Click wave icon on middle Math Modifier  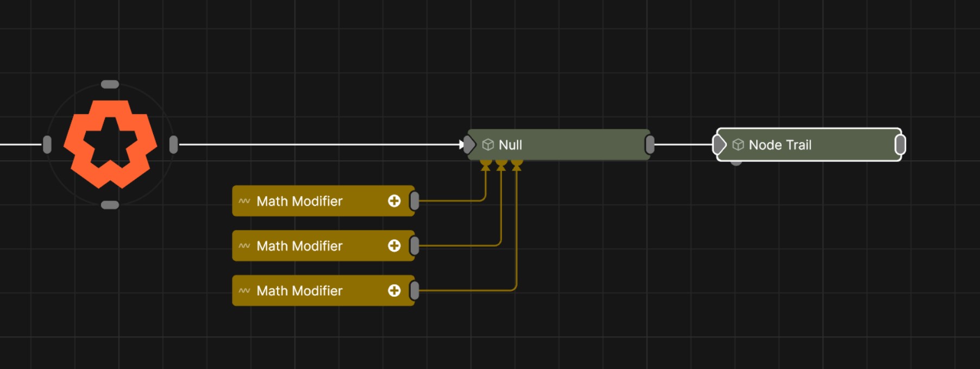244,246
